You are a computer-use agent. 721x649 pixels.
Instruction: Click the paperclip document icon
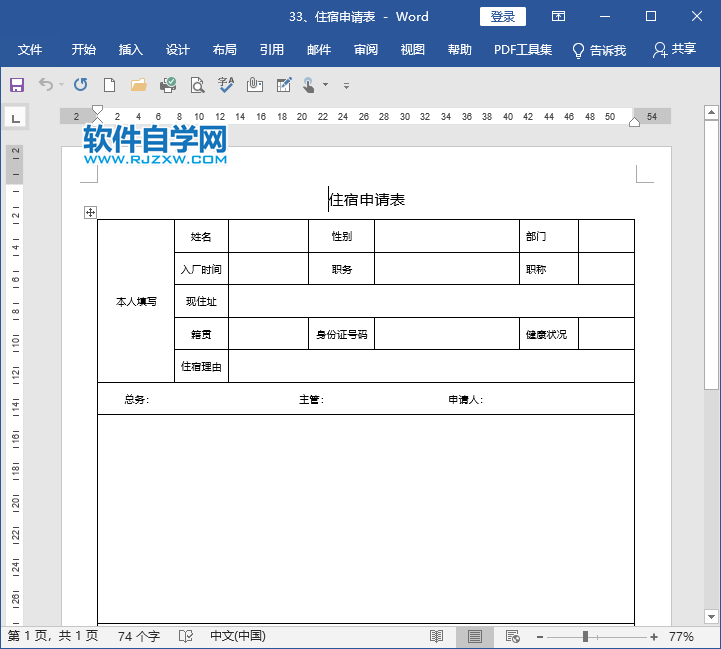tap(255, 85)
